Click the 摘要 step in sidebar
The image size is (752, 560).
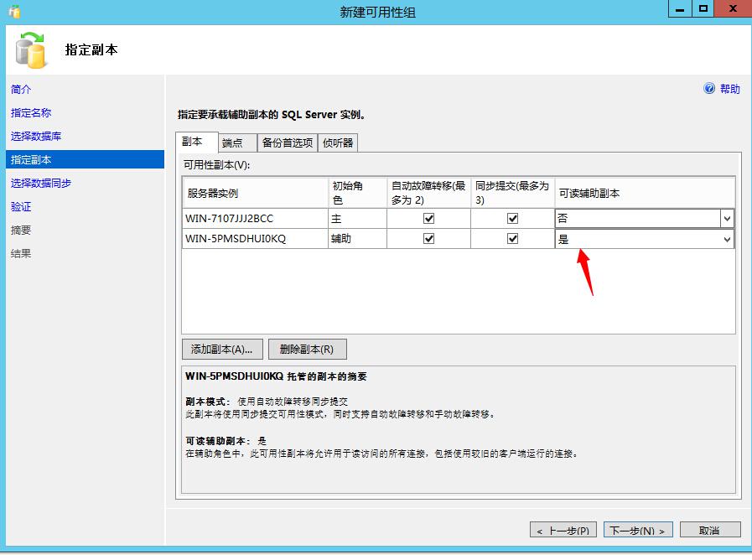[x=21, y=231]
